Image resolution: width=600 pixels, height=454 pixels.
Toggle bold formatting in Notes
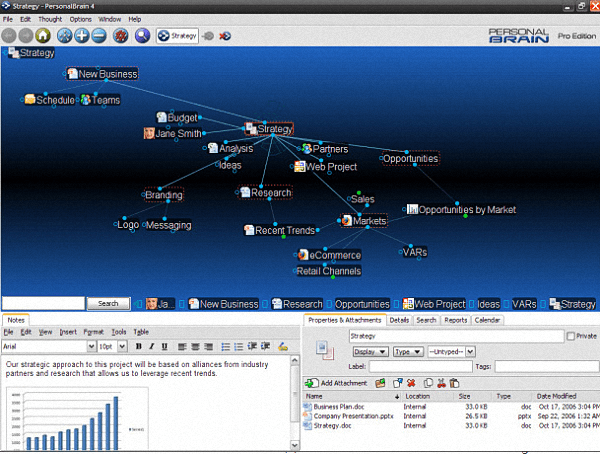(x=139, y=346)
